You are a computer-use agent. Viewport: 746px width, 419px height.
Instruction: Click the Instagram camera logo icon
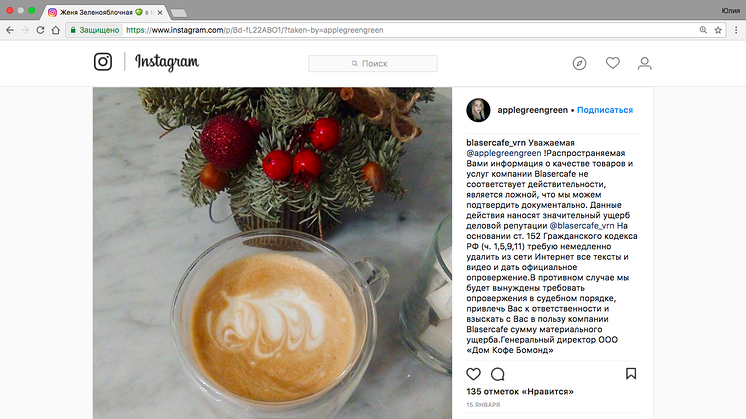click(x=103, y=62)
